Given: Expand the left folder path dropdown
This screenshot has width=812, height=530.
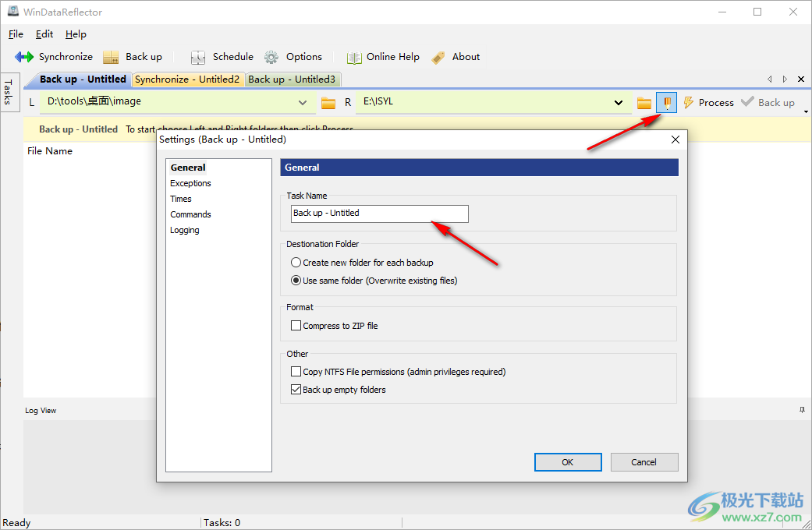Looking at the screenshot, I should click(303, 103).
